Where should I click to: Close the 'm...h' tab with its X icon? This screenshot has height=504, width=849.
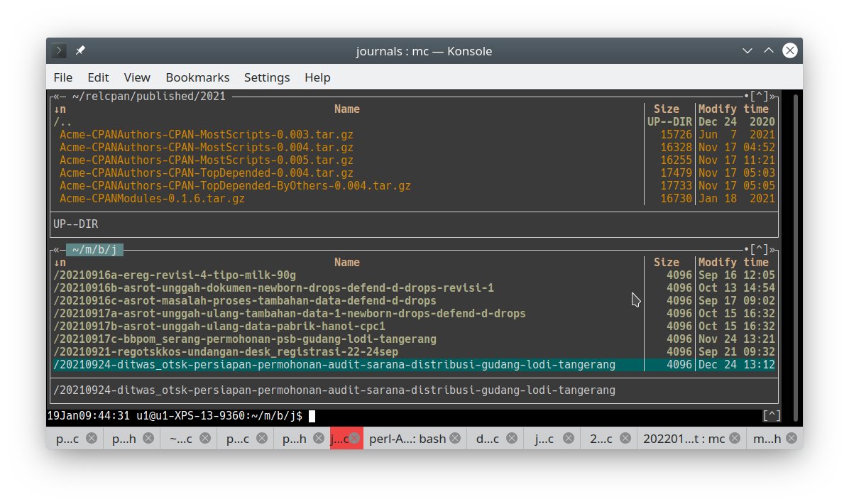[792, 439]
